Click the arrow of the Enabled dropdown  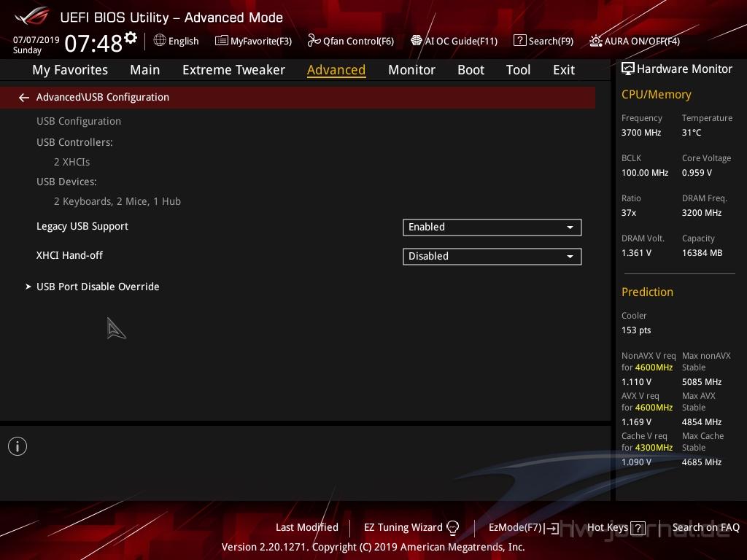(570, 227)
